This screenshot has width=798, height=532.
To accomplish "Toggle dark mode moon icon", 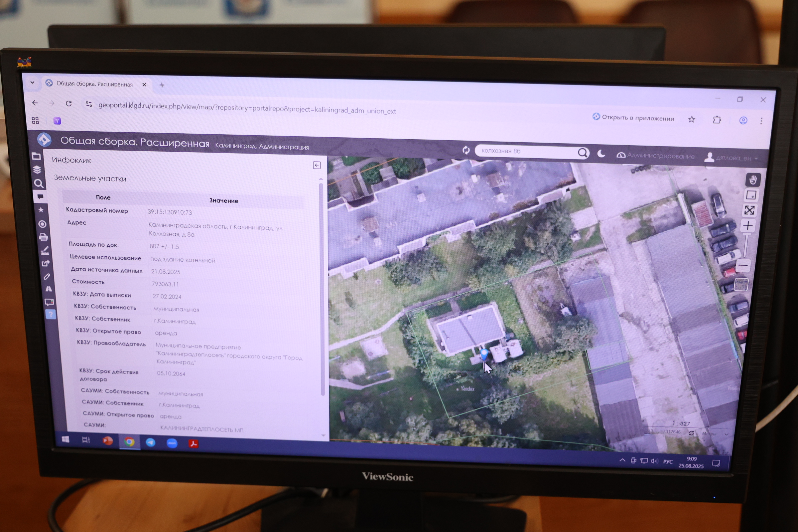I will [601, 154].
